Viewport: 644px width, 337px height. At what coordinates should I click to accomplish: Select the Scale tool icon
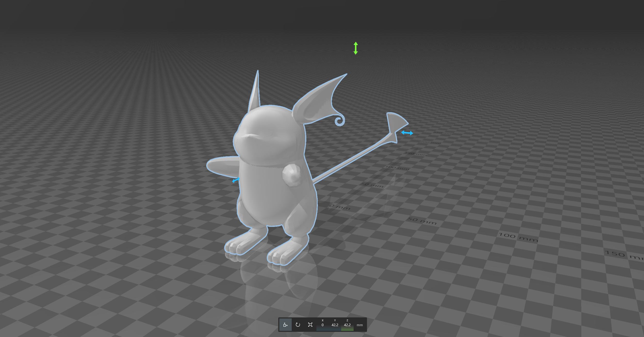click(x=310, y=325)
